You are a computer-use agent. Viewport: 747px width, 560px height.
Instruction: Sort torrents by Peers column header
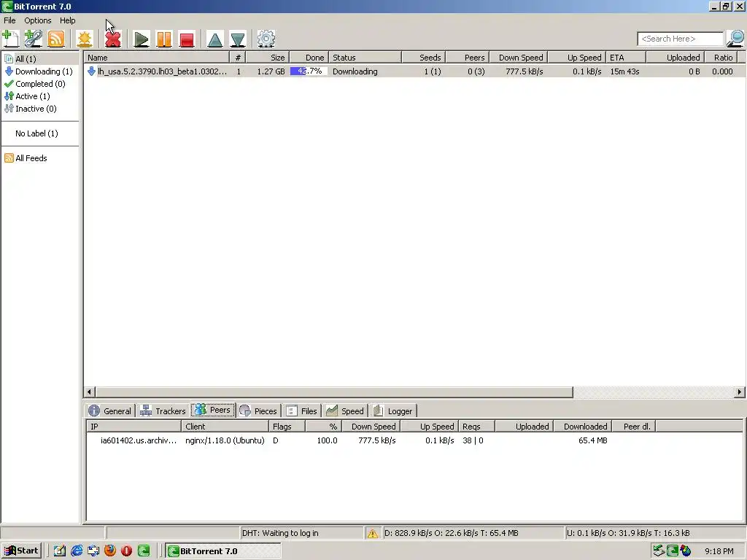[x=468, y=58]
